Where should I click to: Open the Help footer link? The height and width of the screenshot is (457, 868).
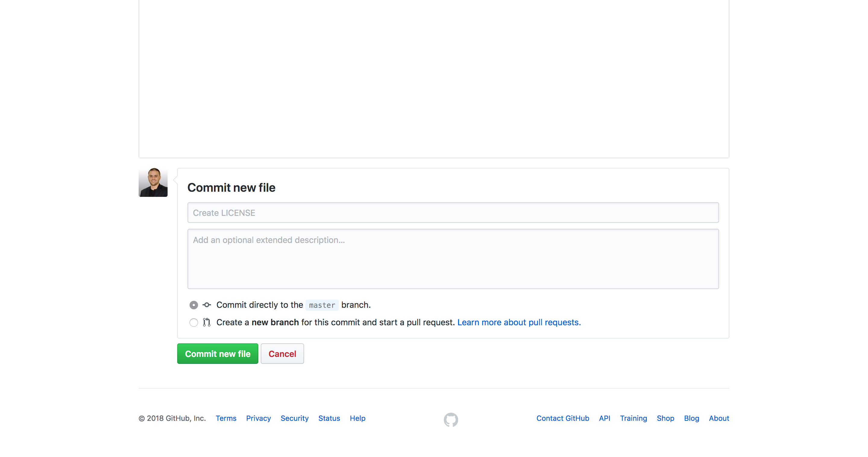coord(357,418)
